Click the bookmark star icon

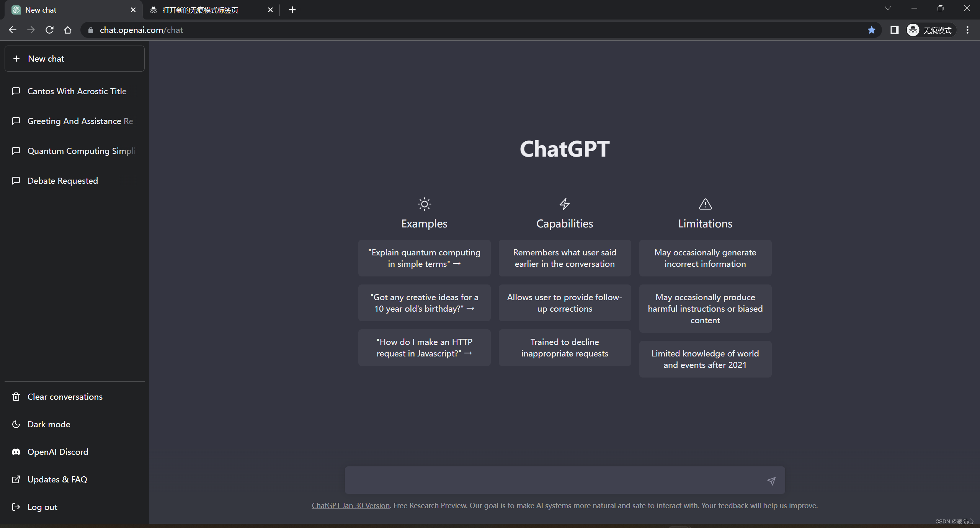(x=872, y=30)
